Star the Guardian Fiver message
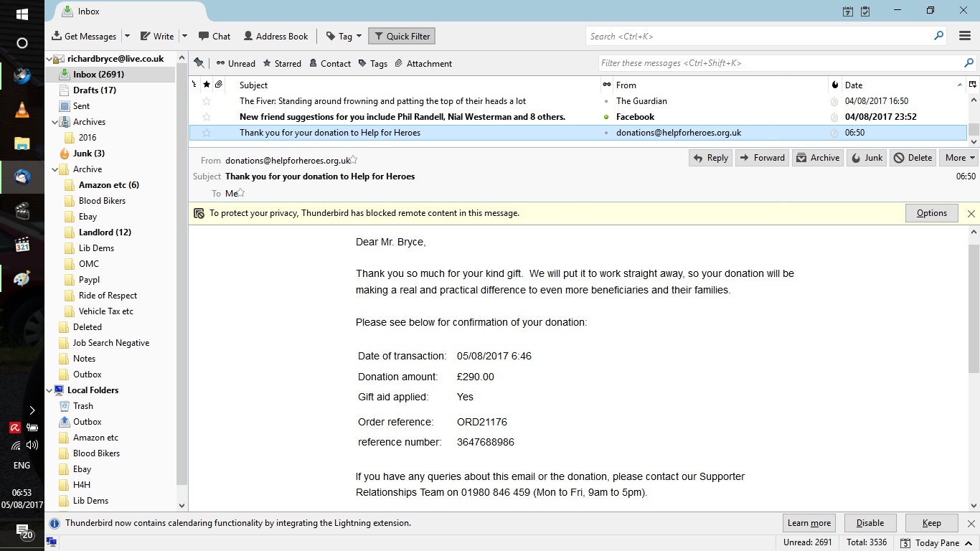 point(207,101)
